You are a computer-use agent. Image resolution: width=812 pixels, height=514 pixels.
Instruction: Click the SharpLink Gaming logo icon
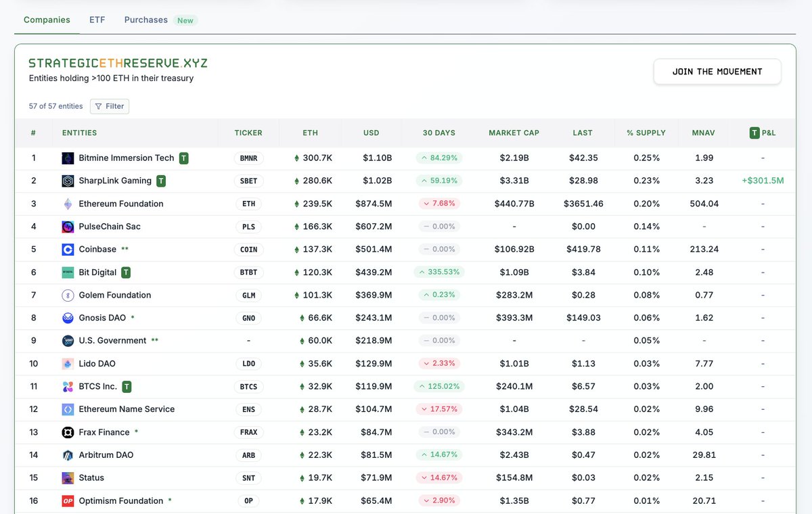(x=68, y=181)
